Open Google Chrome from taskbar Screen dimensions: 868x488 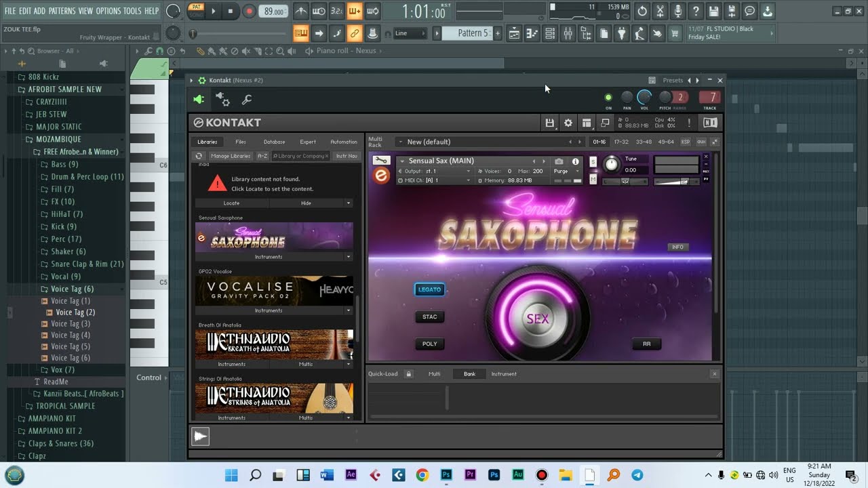pyautogui.click(x=422, y=475)
